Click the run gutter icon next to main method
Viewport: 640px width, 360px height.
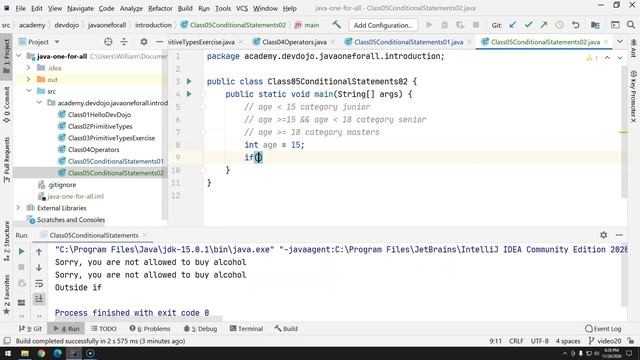tap(189, 94)
